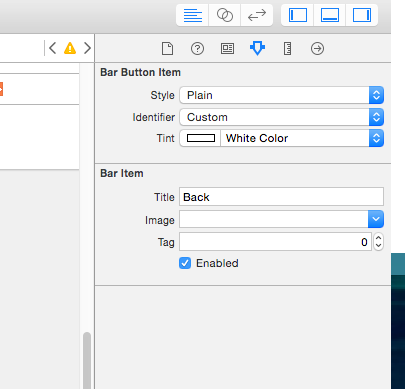Toggle the Debug area panel
Image resolution: width=405 pixels, height=389 pixels.
[330, 15]
